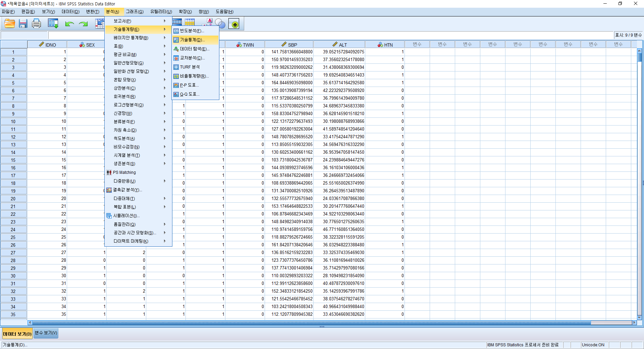The image size is (644, 349).
Task: Open the 변환(T) transform menu
Action: (x=93, y=11)
